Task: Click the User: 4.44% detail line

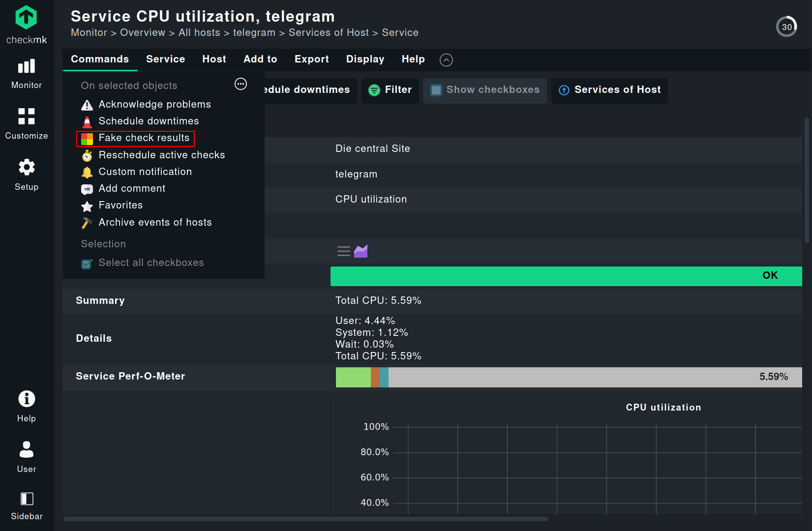Action: (365, 321)
